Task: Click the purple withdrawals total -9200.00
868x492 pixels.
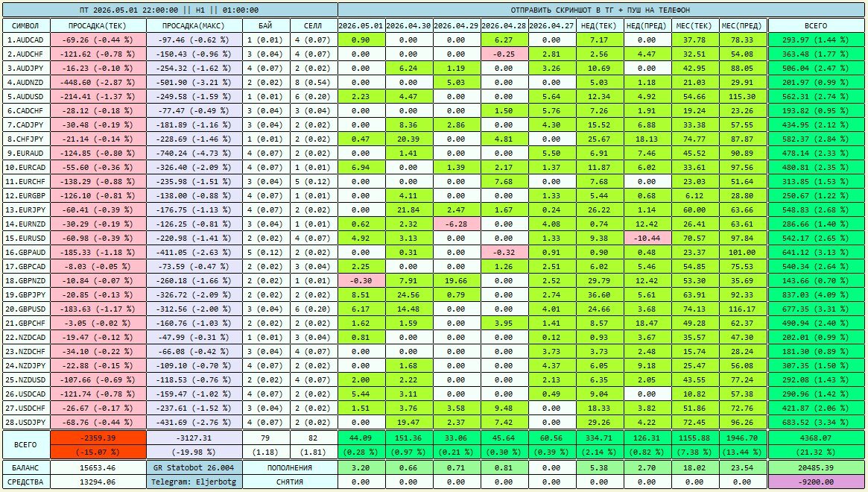Action: pos(815,482)
